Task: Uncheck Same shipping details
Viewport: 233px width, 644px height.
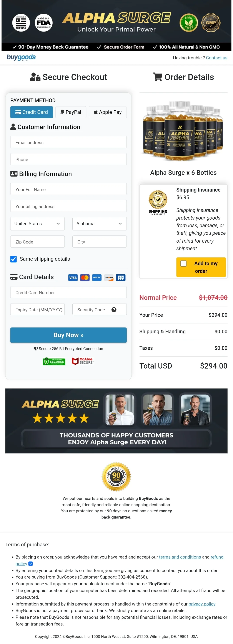Action: point(13,259)
